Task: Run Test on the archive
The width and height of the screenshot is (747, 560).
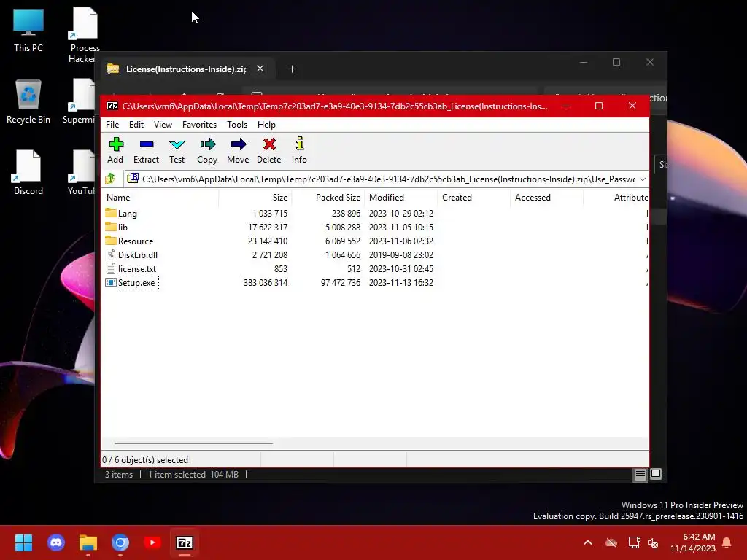Action: (x=177, y=144)
